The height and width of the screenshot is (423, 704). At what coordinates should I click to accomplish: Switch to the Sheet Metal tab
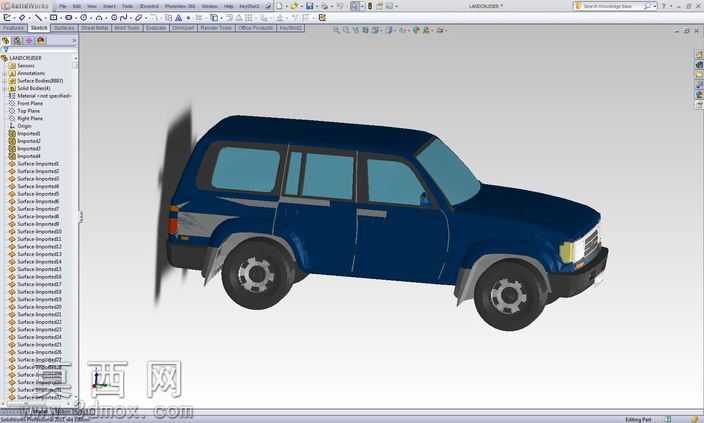(95, 28)
